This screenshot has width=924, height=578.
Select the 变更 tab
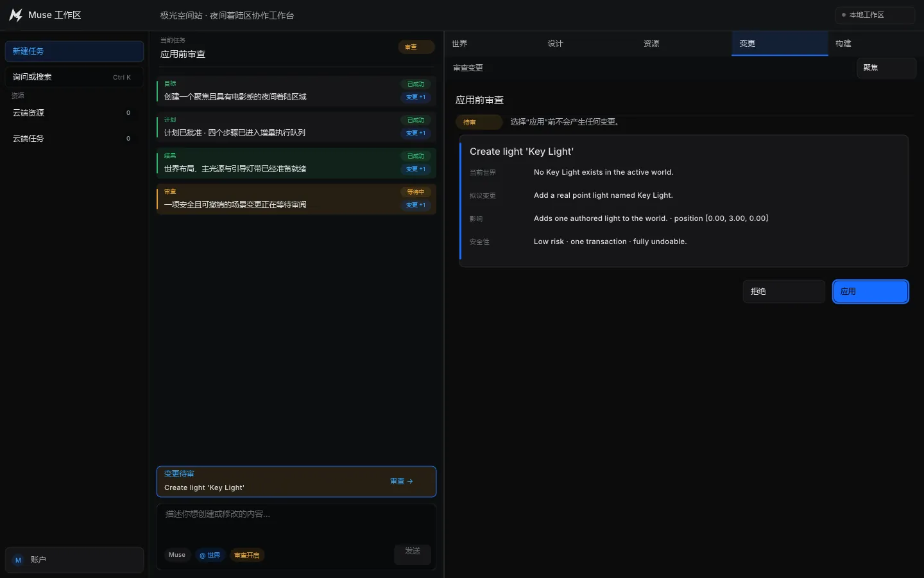coord(780,44)
